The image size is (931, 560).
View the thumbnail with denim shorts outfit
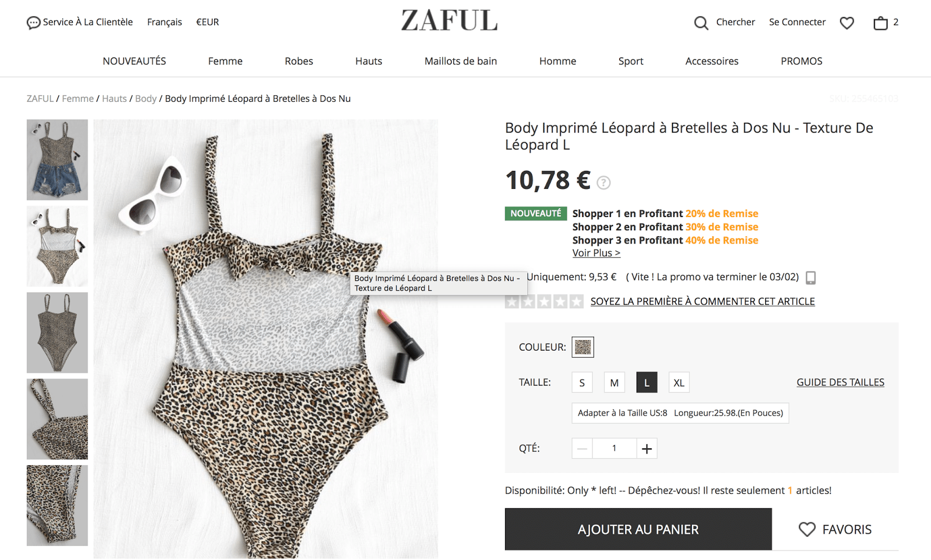tap(57, 160)
